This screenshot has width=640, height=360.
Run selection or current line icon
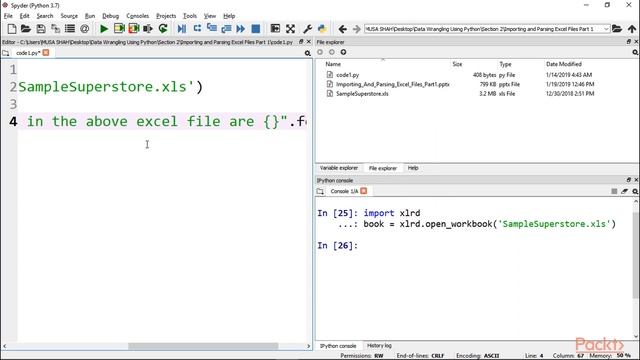coord(148,29)
